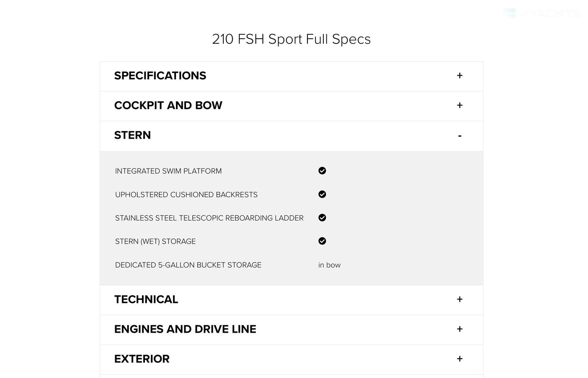Click the Upholstered Cushioned Backrests checkmark
Screen dimensions: 588x378
tap(322, 194)
